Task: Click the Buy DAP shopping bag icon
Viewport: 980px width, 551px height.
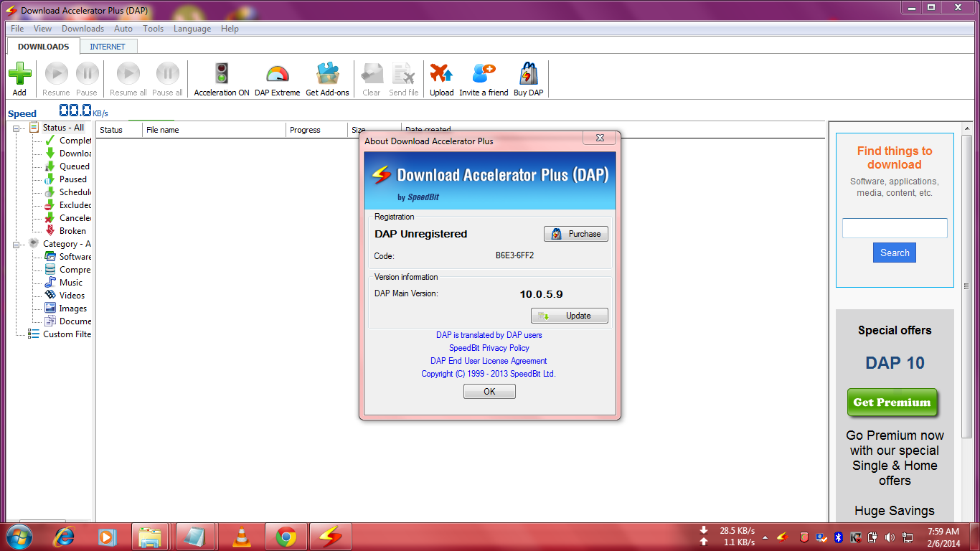Action: point(528,74)
